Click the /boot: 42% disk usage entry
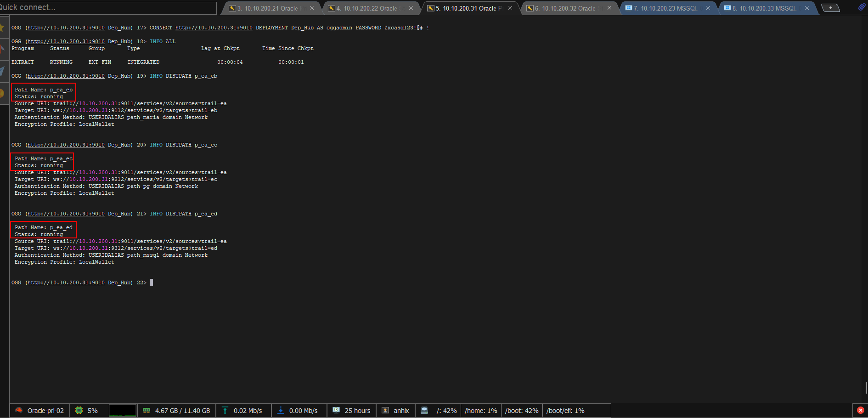The width and height of the screenshot is (868, 418). (x=522, y=411)
